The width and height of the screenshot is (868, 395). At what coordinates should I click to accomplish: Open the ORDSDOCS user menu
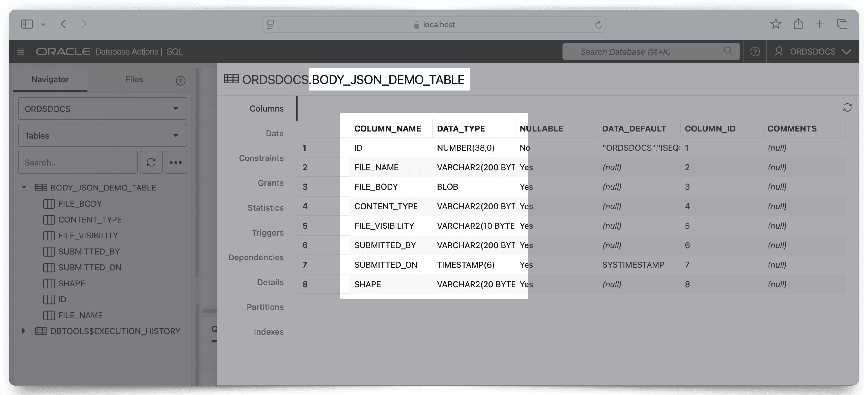click(x=812, y=52)
